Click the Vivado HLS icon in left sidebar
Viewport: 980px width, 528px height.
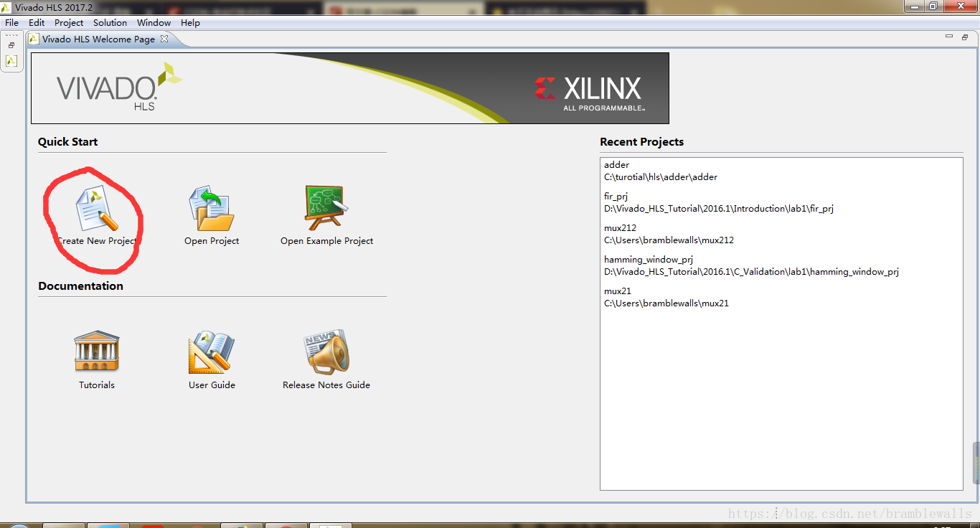click(x=11, y=61)
